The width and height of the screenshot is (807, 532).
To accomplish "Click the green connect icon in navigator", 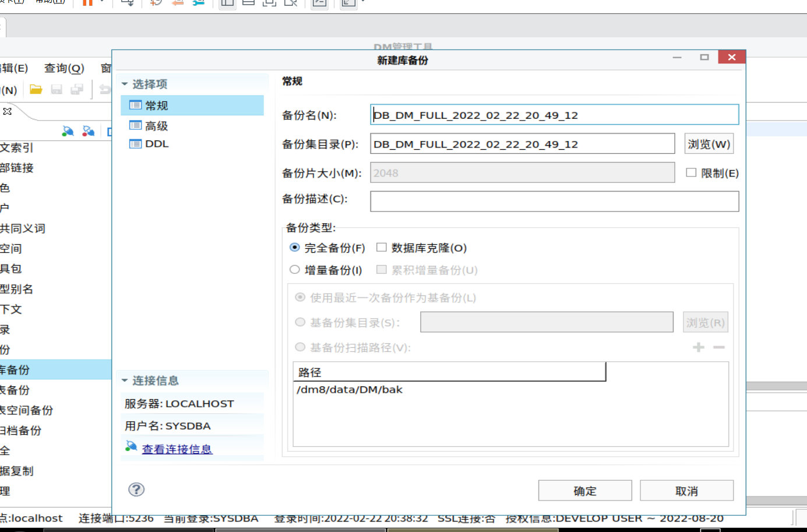I will pyautogui.click(x=68, y=131).
